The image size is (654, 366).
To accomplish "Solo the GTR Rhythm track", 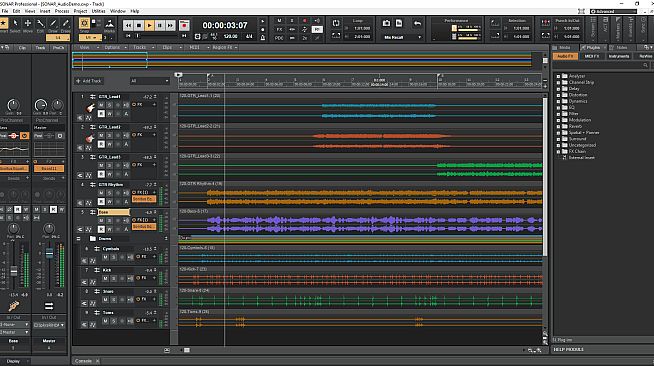I will click(110, 193).
